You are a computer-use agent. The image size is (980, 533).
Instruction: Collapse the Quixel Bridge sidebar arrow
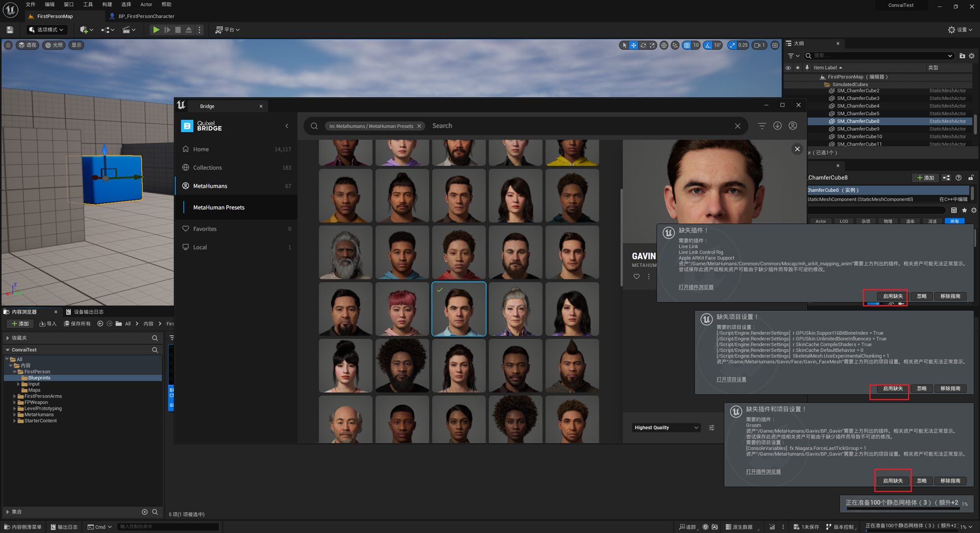click(287, 126)
